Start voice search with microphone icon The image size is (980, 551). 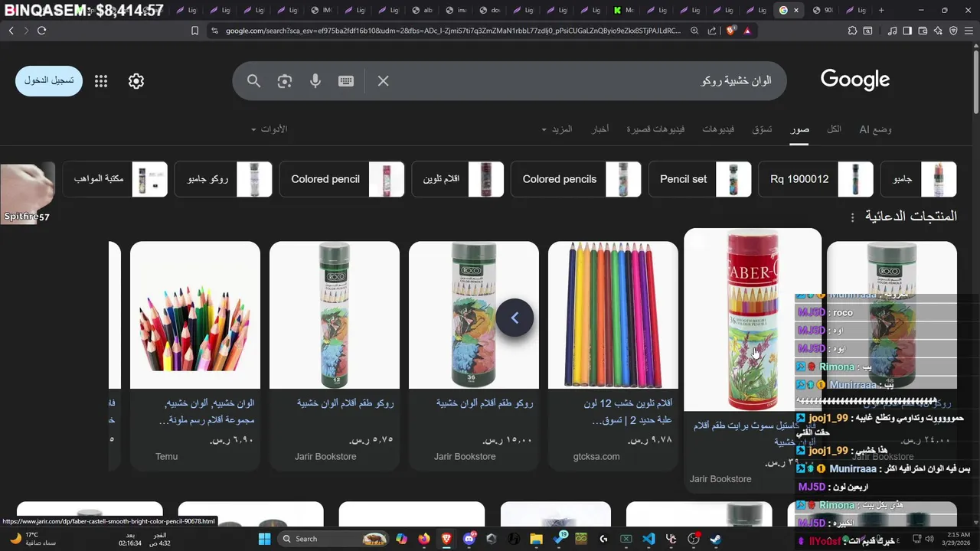click(315, 80)
